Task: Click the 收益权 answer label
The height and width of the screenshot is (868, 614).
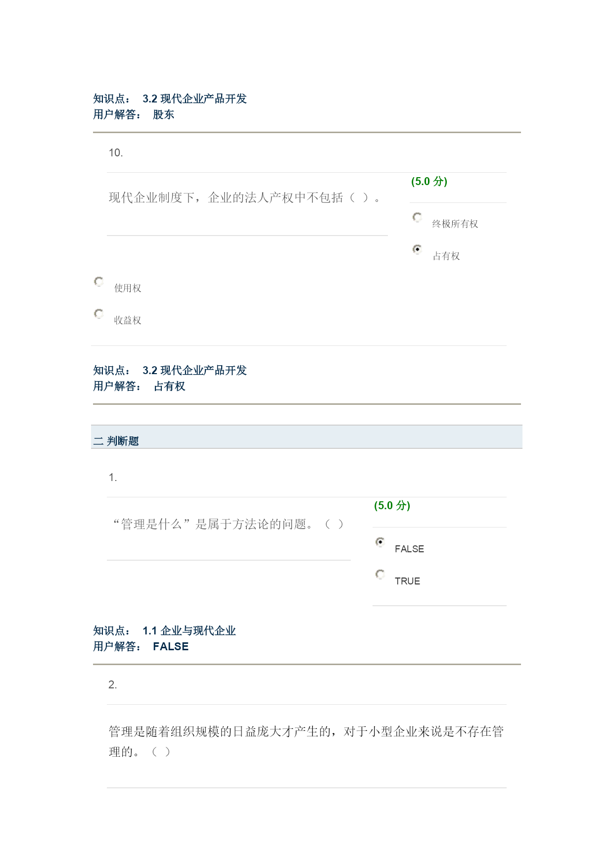Action: click(128, 321)
